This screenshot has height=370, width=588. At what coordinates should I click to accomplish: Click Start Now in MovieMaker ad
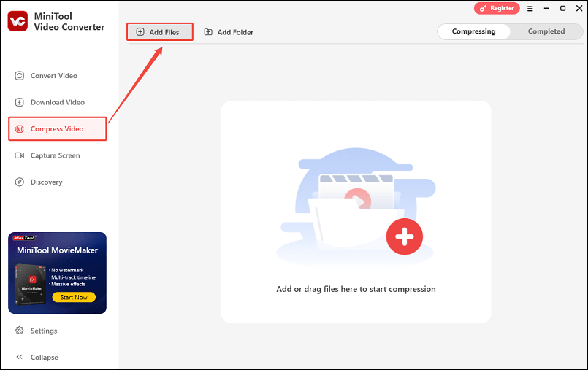pyautogui.click(x=74, y=297)
